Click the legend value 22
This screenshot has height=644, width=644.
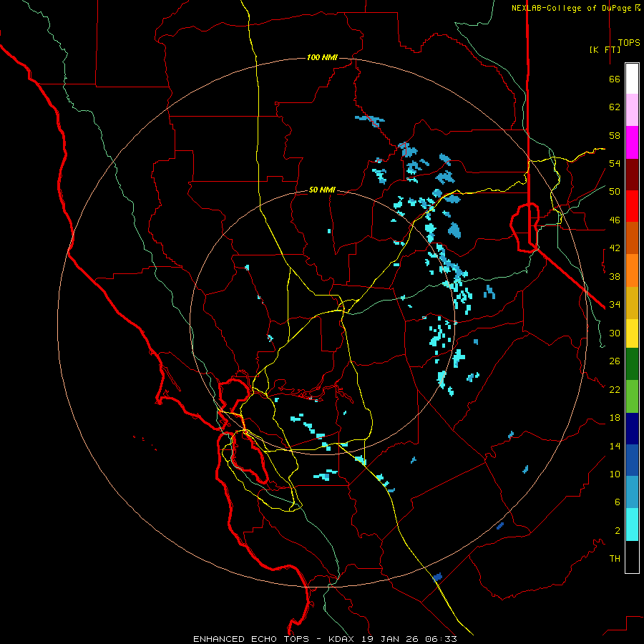pos(615,390)
